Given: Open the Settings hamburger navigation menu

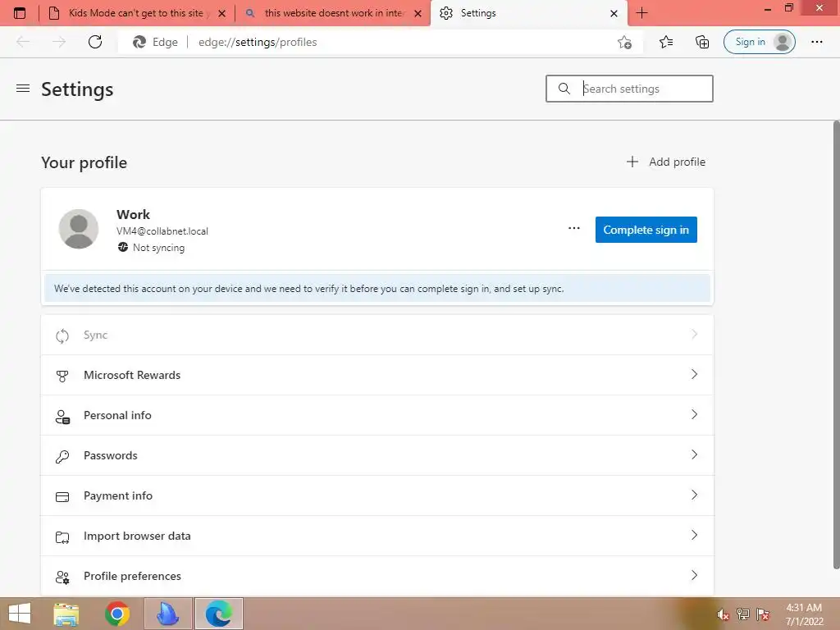Looking at the screenshot, I should (x=23, y=89).
